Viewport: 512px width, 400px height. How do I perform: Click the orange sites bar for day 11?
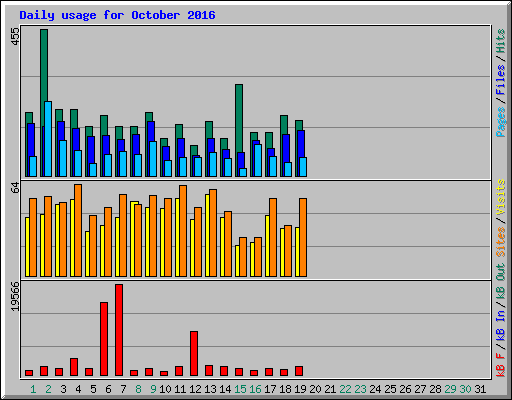[x=183, y=231]
